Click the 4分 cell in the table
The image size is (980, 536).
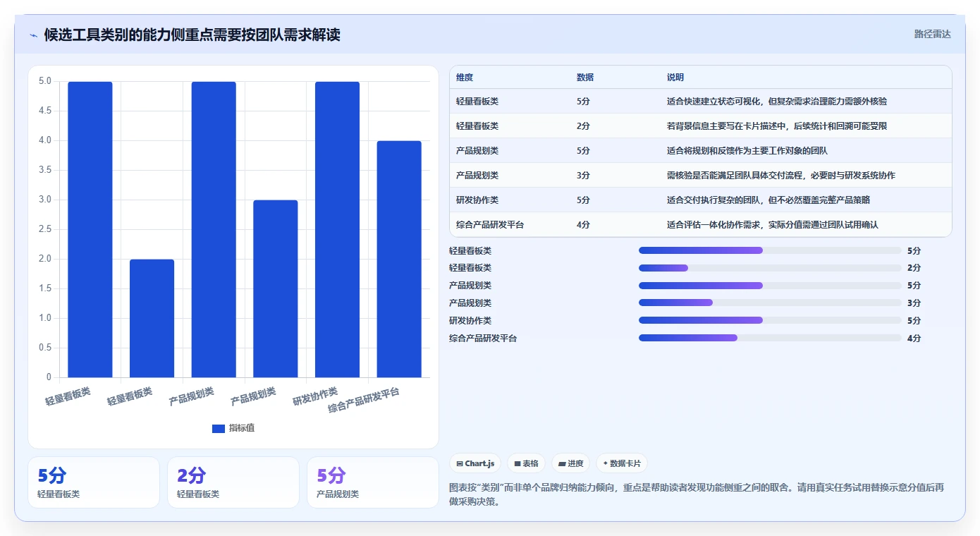point(583,224)
